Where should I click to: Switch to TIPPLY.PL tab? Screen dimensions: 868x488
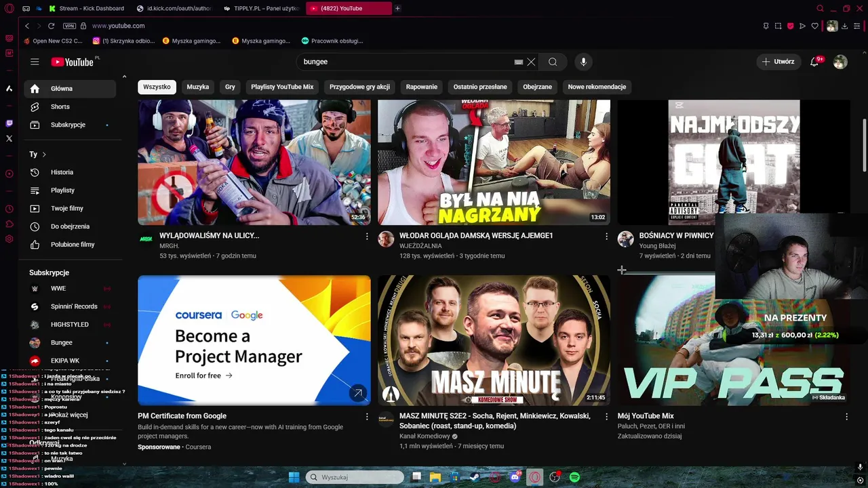click(x=261, y=8)
